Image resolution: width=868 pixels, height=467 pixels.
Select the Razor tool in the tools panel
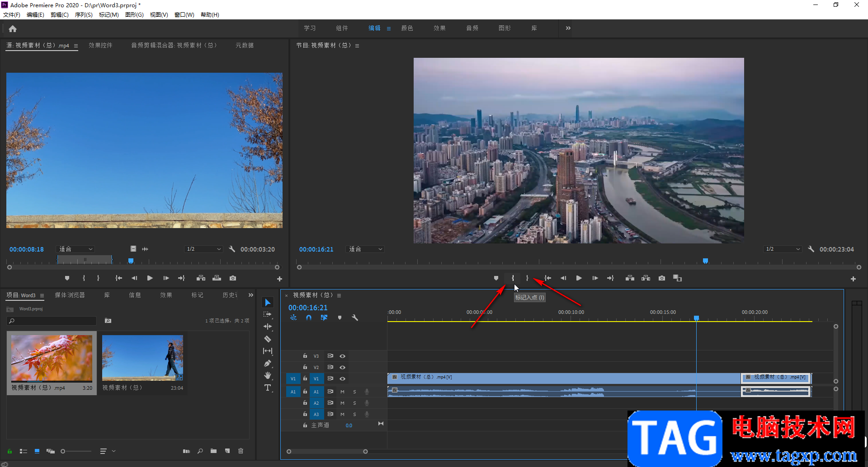pyautogui.click(x=268, y=339)
